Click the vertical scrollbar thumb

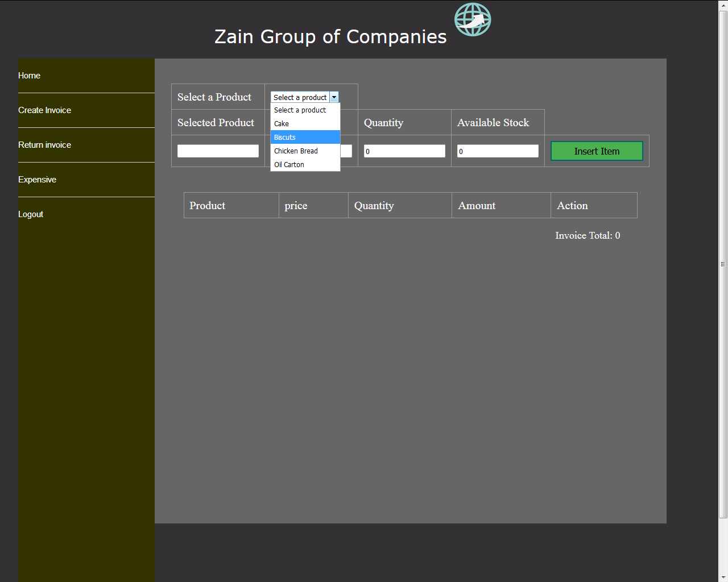click(x=723, y=264)
